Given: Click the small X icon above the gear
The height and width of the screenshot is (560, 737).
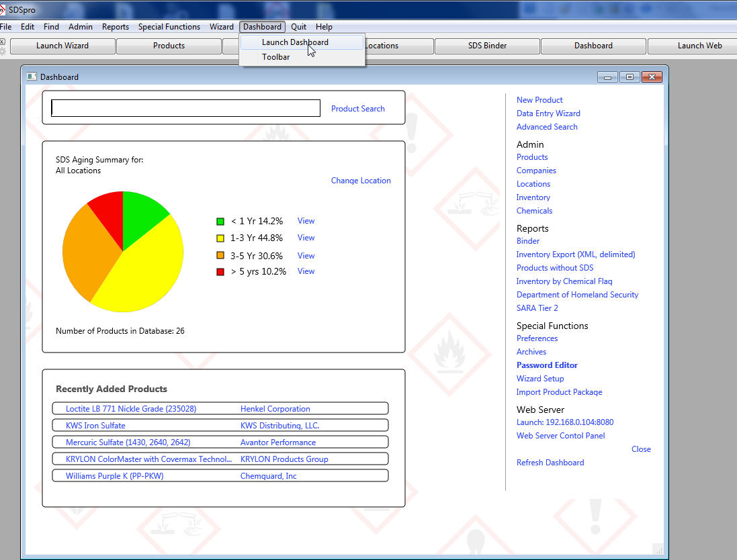Looking at the screenshot, I should click(x=2, y=40).
